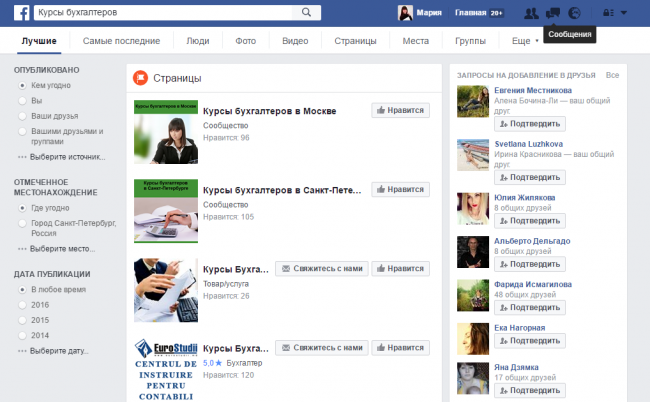The width and height of the screenshot is (650, 402).
Task: Switch to the Люди tab
Action: pos(198,41)
